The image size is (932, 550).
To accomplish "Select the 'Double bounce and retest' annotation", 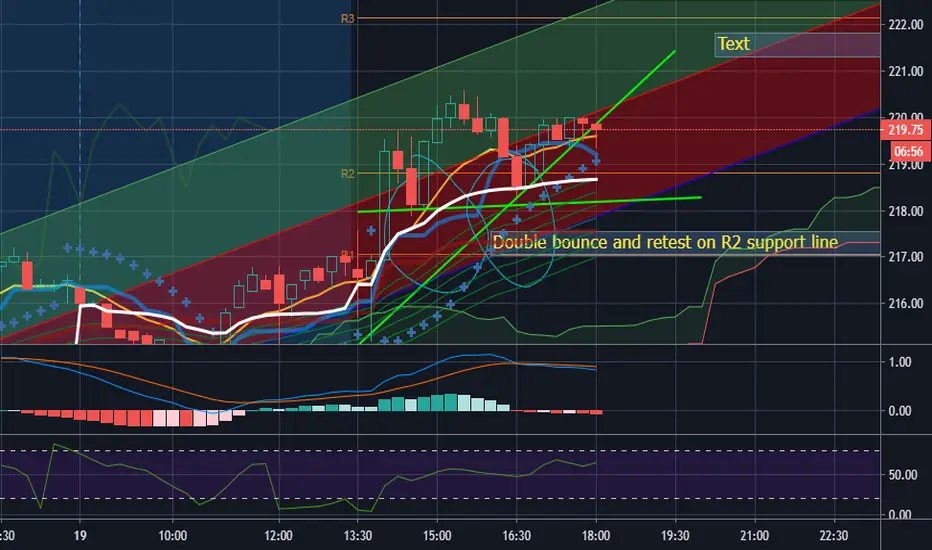I will [x=665, y=242].
